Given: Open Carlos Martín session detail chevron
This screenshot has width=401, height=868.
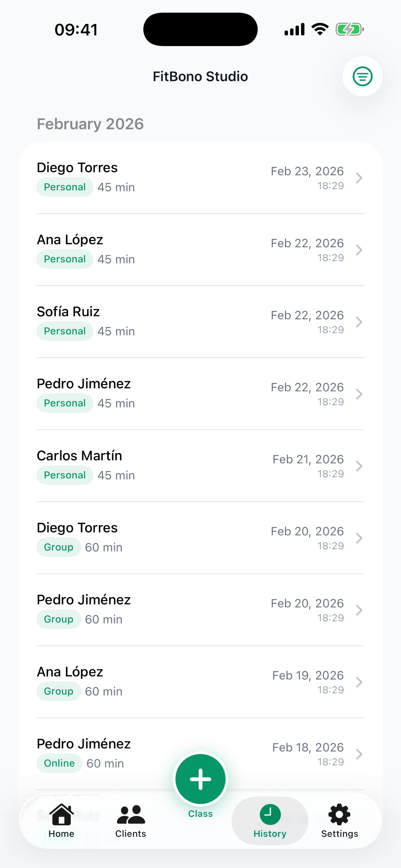Looking at the screenshot, I should 359,466.
